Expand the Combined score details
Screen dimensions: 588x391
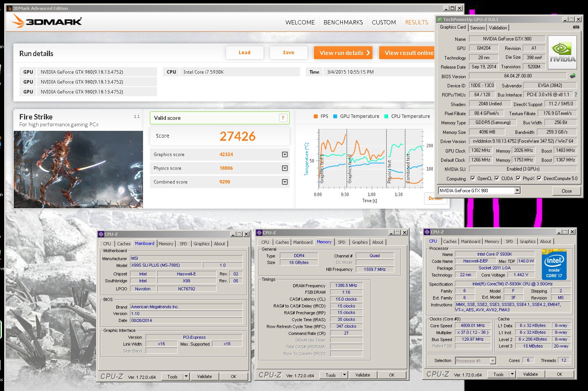pyautogui.click(x=284, y=182)
